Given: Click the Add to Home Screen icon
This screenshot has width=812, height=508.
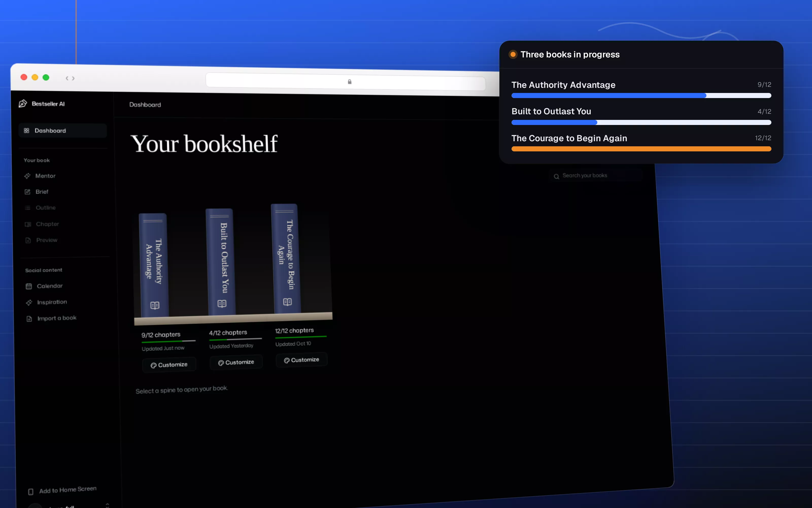Looking at the screenshot, I should point(30,492).
